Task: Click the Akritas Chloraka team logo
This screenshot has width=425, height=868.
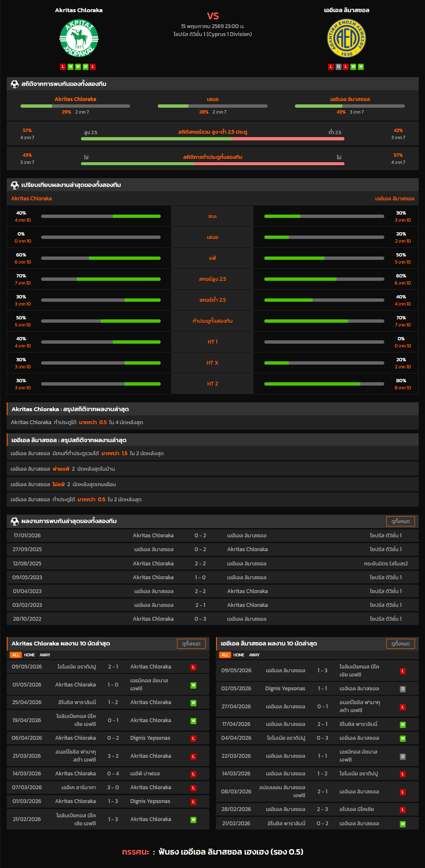Action: point(79,39)
